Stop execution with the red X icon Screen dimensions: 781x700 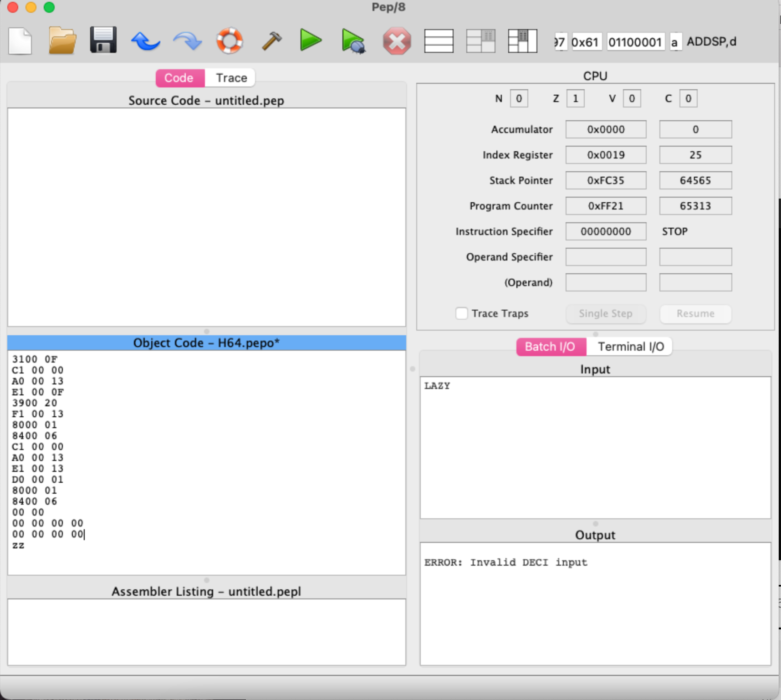[x=397, y=41]
